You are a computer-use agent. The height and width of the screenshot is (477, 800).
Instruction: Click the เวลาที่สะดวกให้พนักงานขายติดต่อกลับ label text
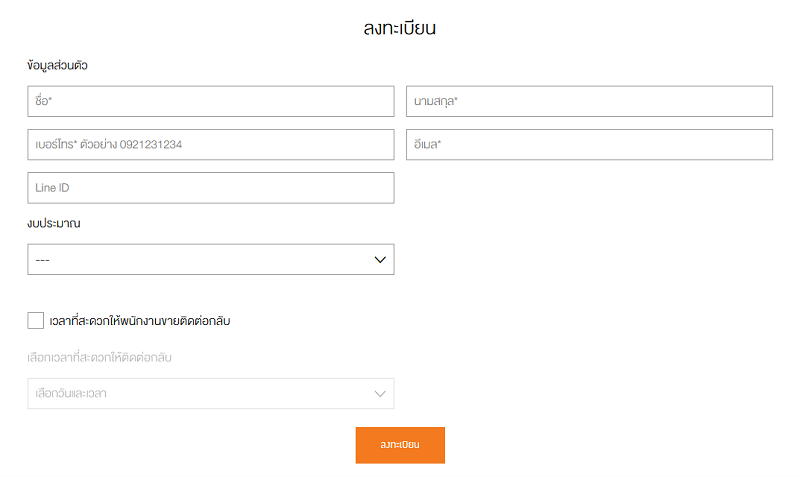tap(140, 321)
